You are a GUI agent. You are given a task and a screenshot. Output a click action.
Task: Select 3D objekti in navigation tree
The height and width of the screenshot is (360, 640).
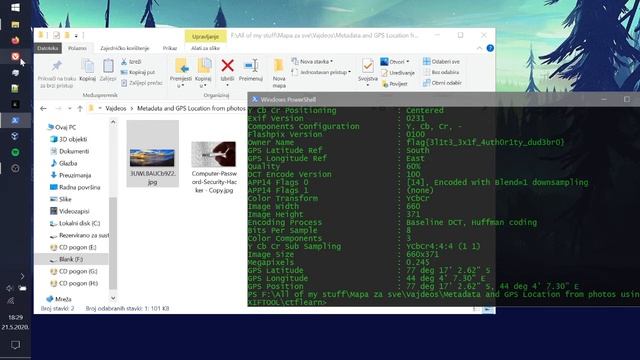click(69, 139)
